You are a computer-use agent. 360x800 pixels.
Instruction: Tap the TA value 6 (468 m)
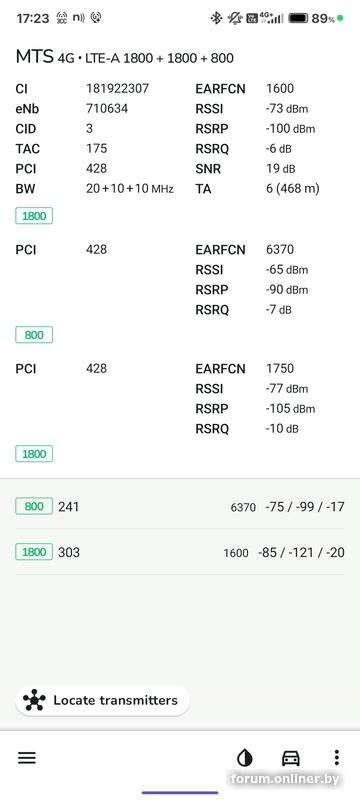tap(293, 189)
